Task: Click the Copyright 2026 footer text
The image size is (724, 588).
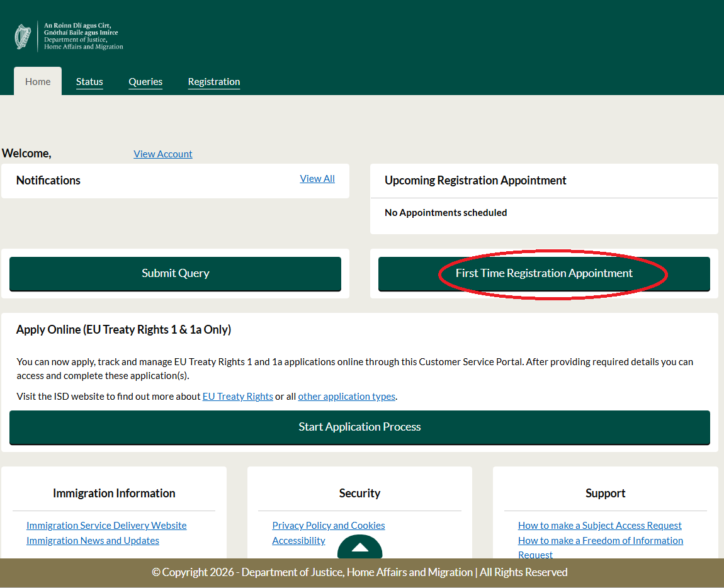Action: pyautogui.click(x=359, y=572)
